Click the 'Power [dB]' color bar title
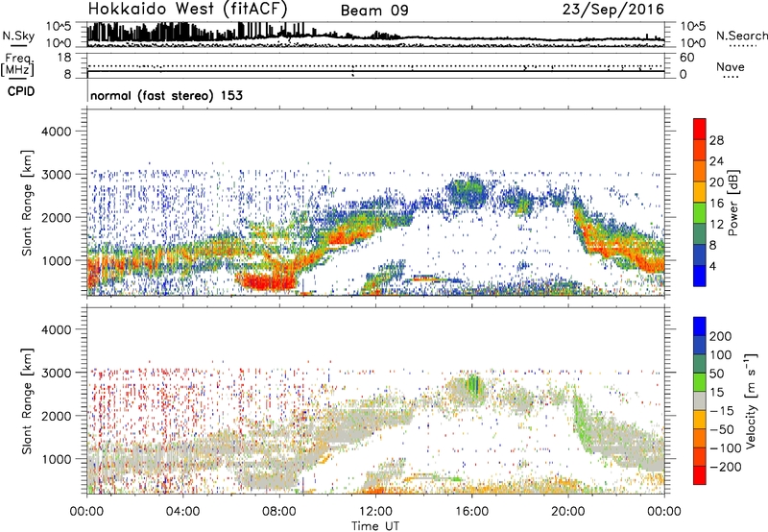This screenshot has width=768, height=532. [x=732, y=203]
